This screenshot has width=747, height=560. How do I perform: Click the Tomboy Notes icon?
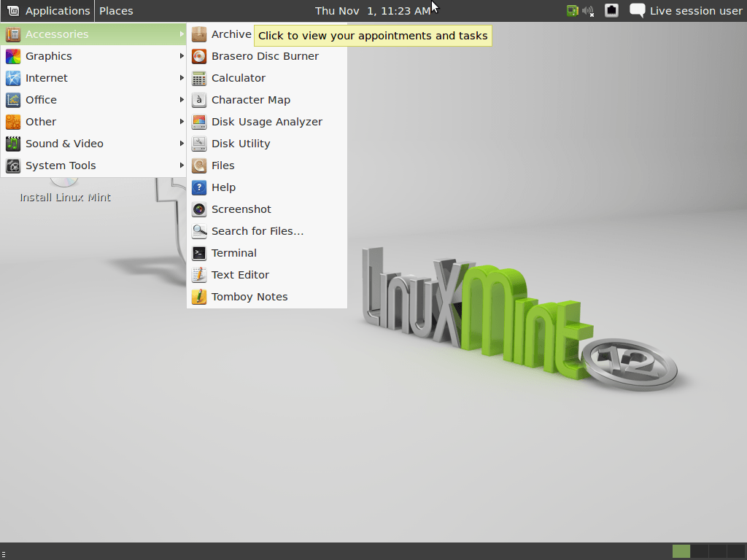tap(199, 297)
